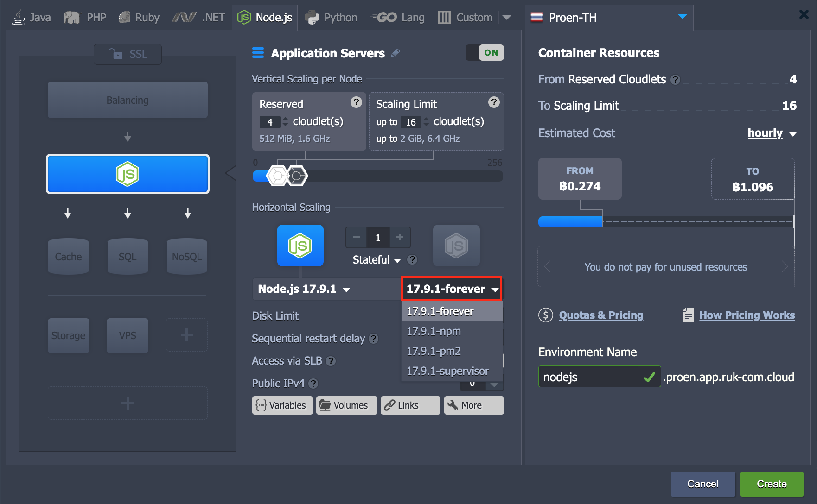
Task: Show help for Public IPv4
Action: coord(313,384)
